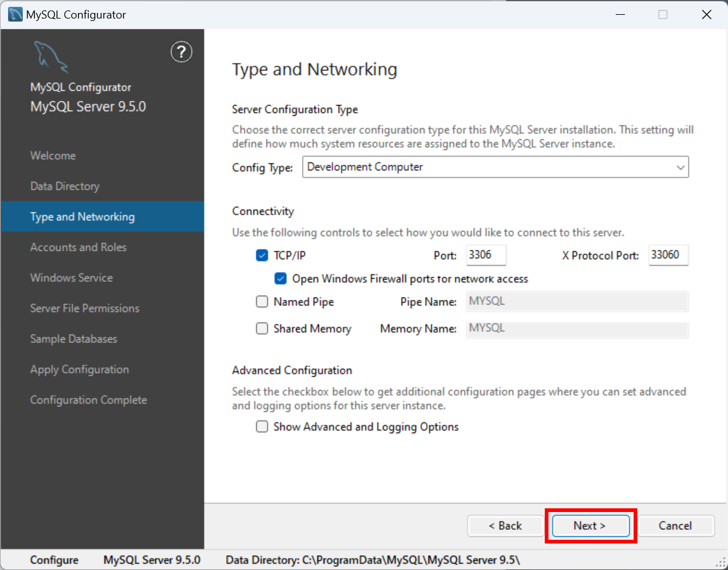Uncheck the TCP/IP checkbox

pos(262,255)
